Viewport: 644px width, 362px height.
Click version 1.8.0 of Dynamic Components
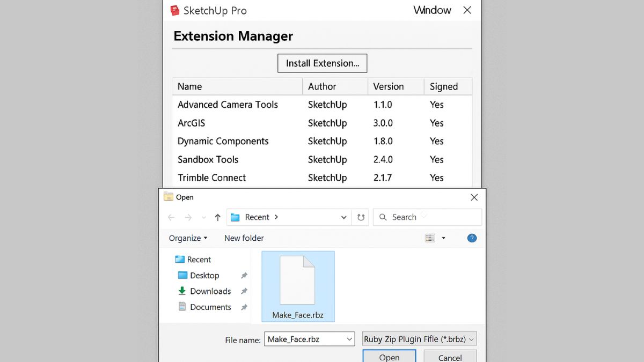(383, 141)
